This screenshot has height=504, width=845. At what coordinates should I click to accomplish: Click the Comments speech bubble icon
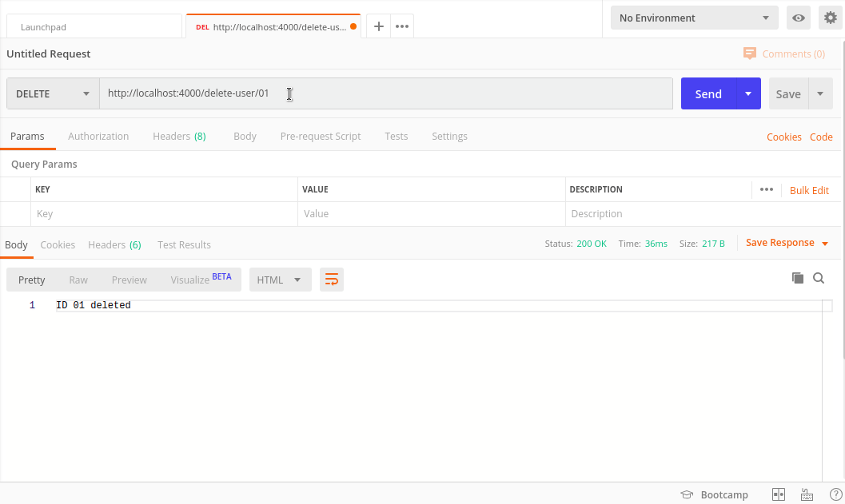click(749, 54)
